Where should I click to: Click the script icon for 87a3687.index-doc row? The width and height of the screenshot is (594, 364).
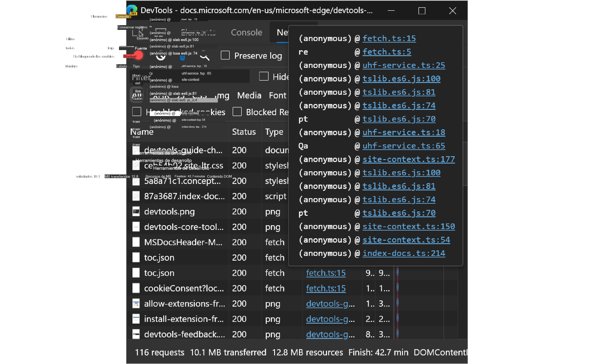(136, 196)
